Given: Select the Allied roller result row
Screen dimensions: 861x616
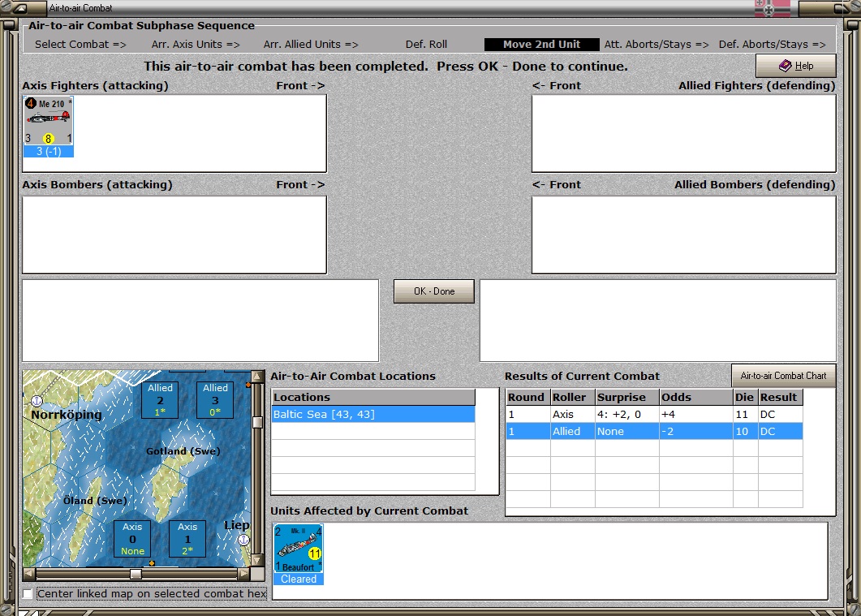Looking at the screenshot, I should pos(654,431).
